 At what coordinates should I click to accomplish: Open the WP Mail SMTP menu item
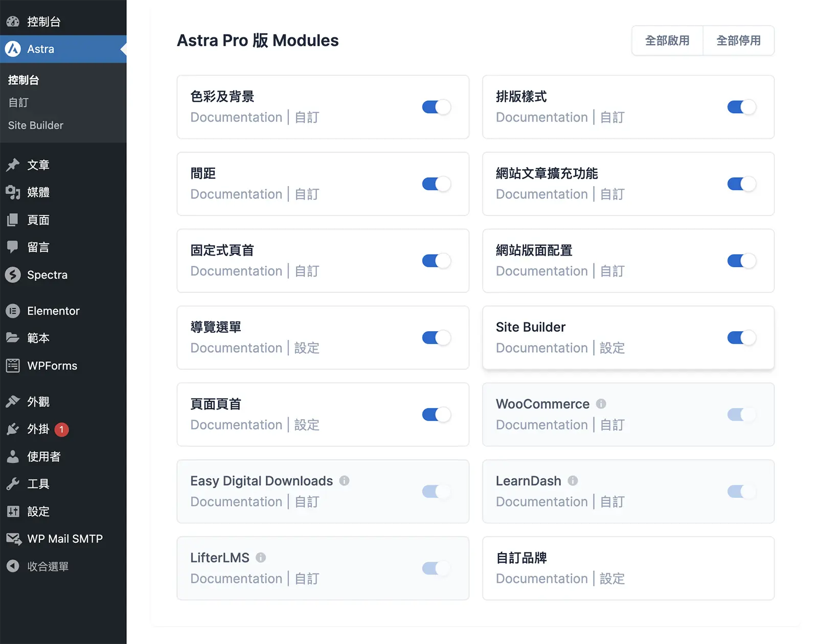[x=63, y=539]
